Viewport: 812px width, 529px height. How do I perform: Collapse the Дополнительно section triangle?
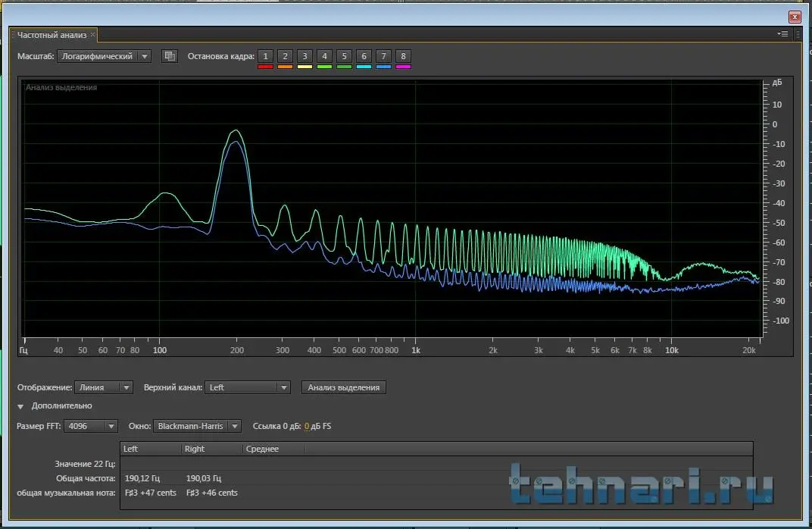(20, 406)
